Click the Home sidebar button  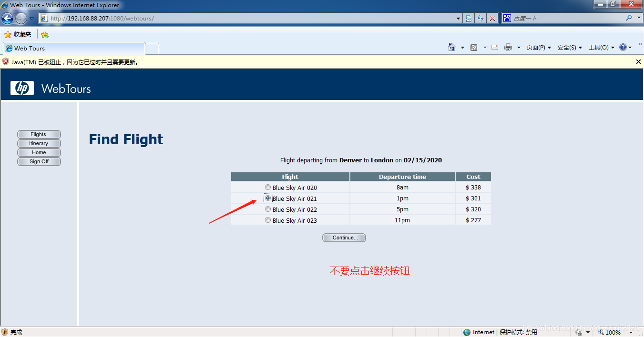[x=39, y=152]
